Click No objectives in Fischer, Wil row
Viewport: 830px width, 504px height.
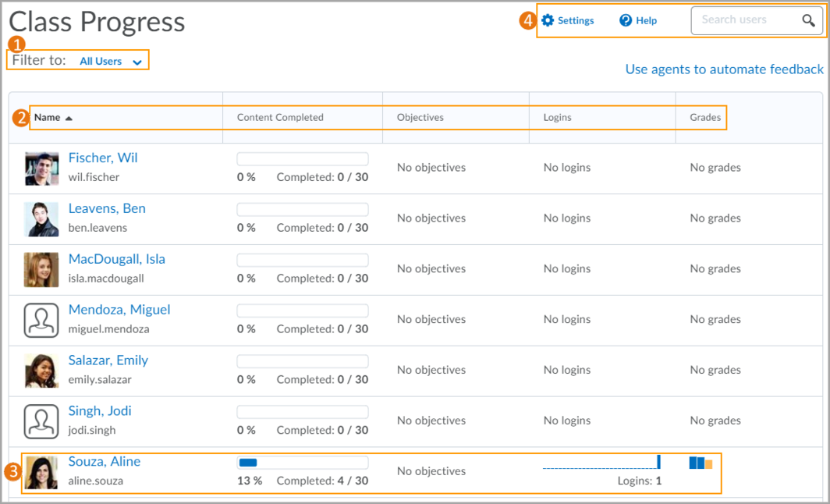pos(431,168)
